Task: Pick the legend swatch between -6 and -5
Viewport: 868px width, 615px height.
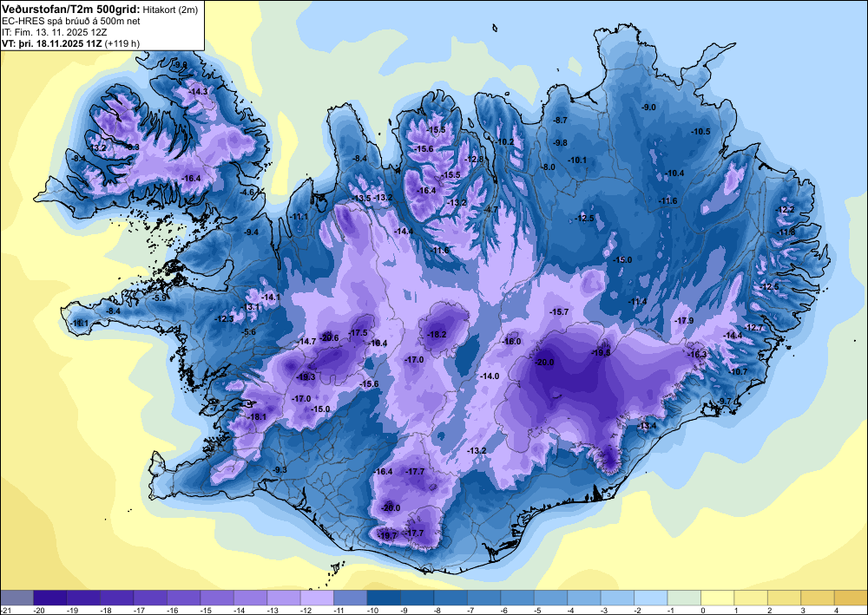Action: pos(517,598)
